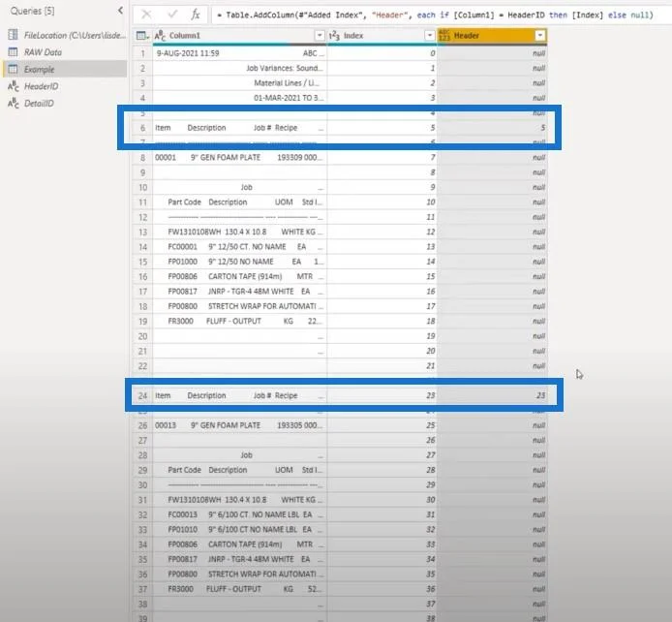Select the row 10 'Job' cell
The height and width of the screenshot is (622, 672).
(240, 187)
